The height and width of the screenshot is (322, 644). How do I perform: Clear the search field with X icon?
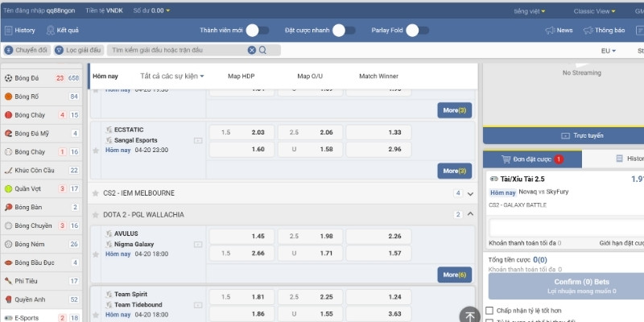252,50
